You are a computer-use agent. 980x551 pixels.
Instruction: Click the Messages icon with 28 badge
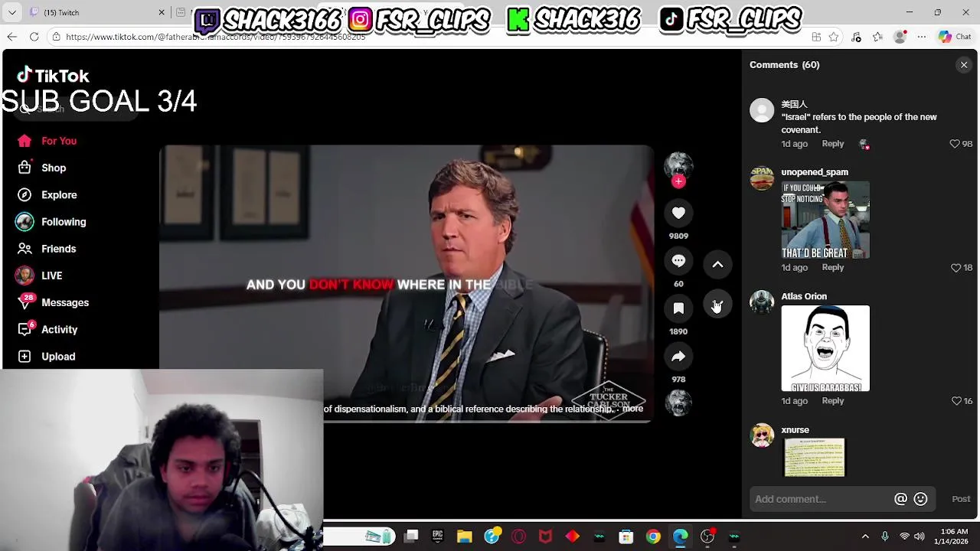[24, 302]
